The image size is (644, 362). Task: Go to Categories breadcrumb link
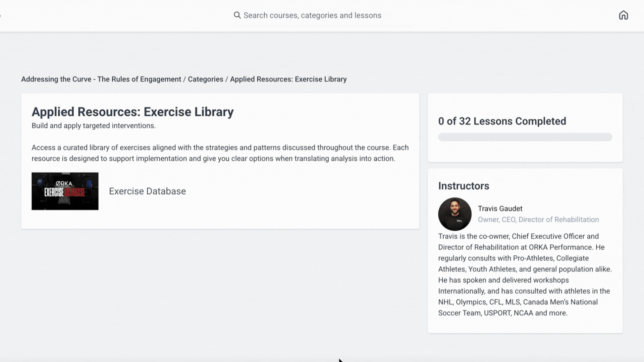pos(205,79)
